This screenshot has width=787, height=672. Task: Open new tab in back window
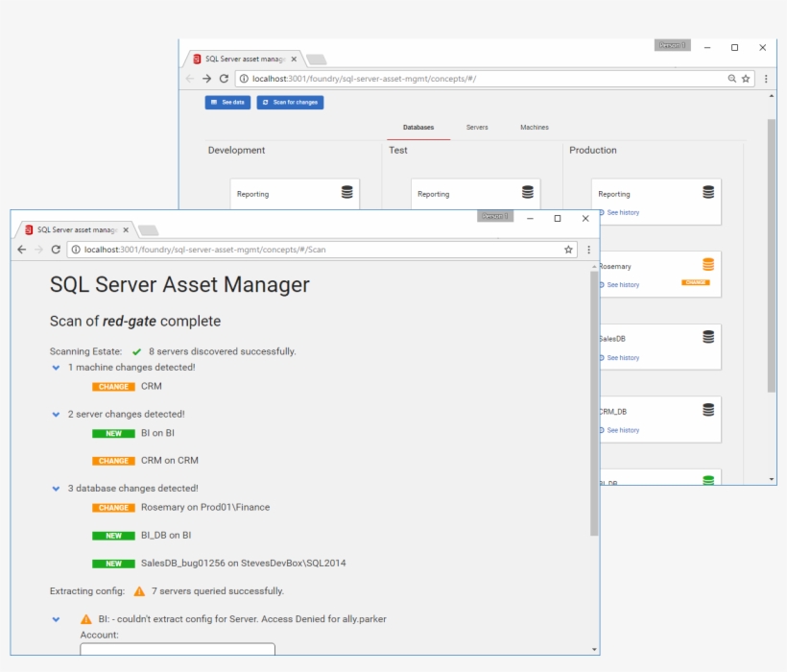[x=317, y=60]
